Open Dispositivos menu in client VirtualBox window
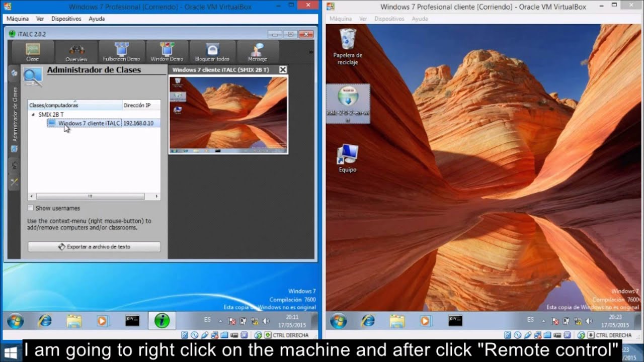 [x=389, y=19]
